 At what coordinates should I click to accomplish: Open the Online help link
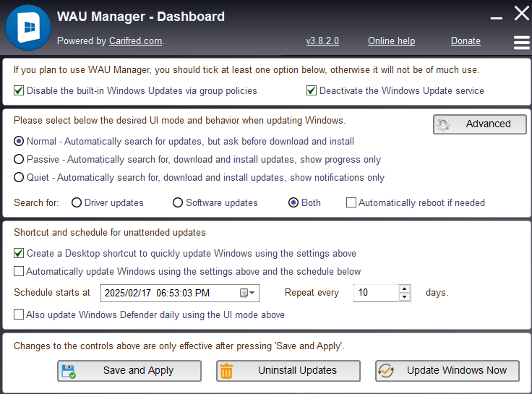(392, 40)
